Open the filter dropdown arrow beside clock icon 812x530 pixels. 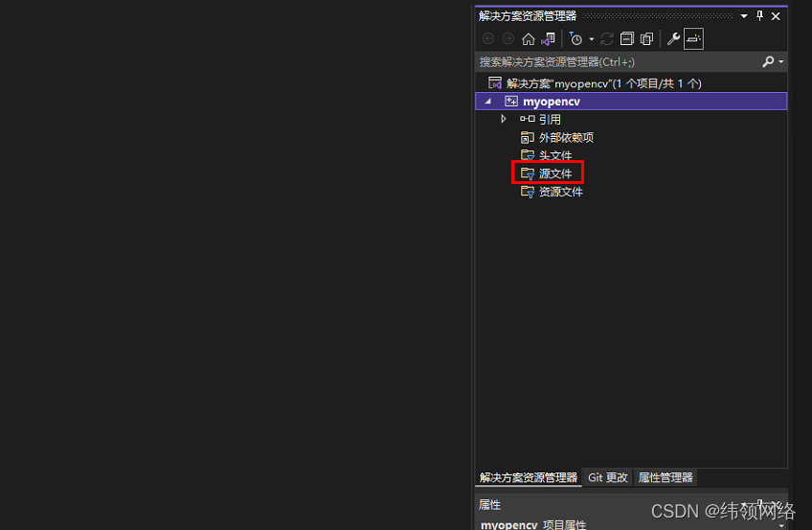[x=592, y=39]
